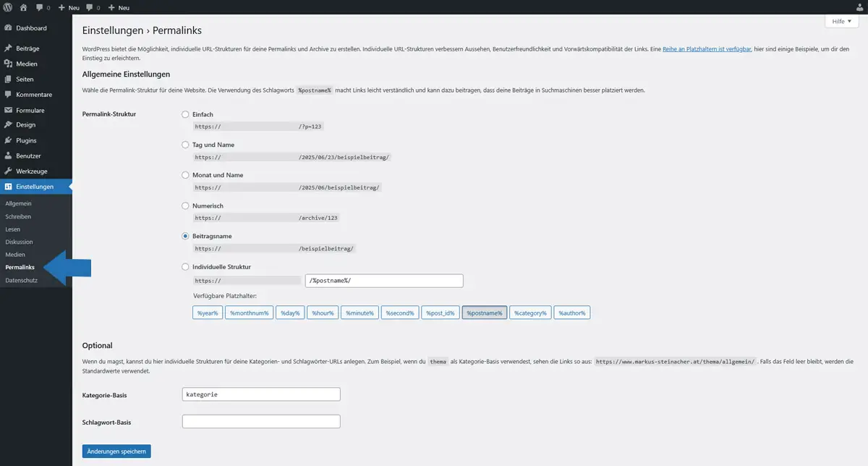This screenshot has width=868, height=466.
Task: Open the Reihe an Platzhaltern link
Action: [x=705, y=48]
